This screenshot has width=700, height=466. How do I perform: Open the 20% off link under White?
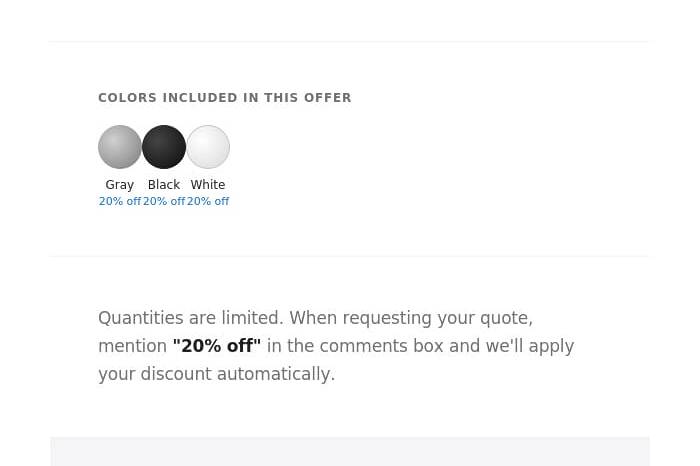pos(208,202)
